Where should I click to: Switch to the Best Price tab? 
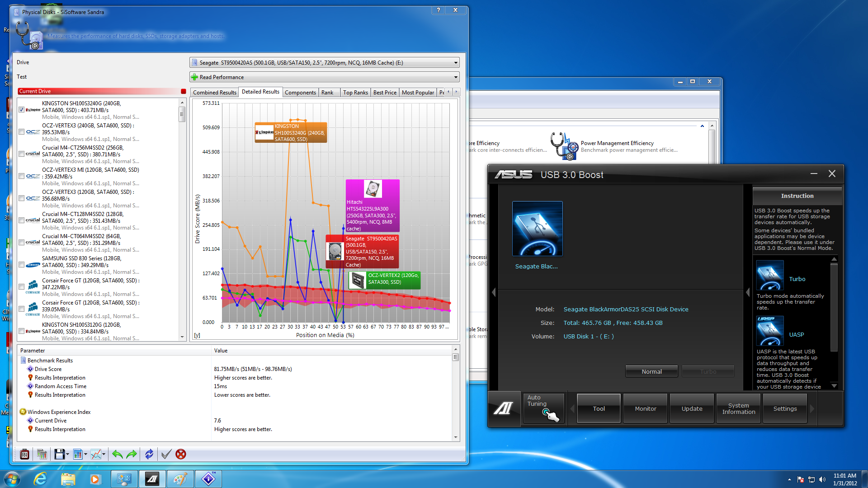point(385,93)
